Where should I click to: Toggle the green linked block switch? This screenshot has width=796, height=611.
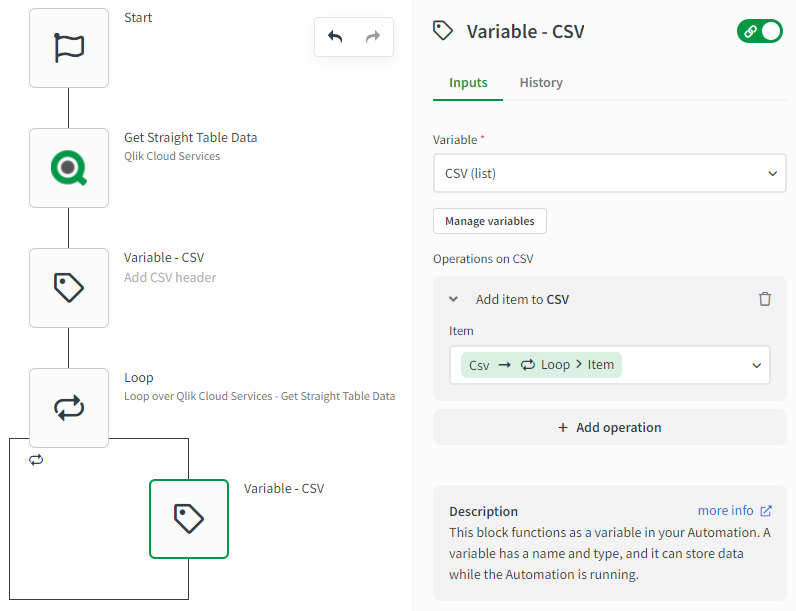pyautogui.click(x=760, y=31)
